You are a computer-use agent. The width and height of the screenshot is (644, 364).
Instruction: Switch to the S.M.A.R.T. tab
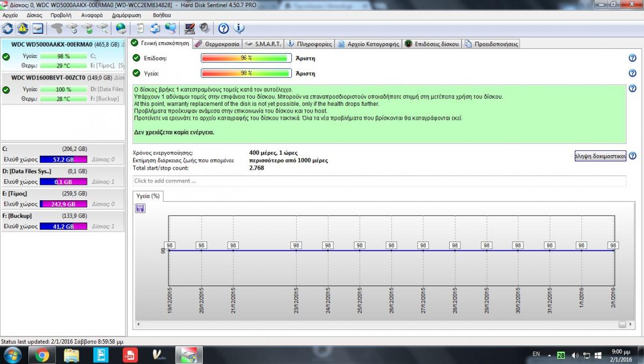pos(263,44)
